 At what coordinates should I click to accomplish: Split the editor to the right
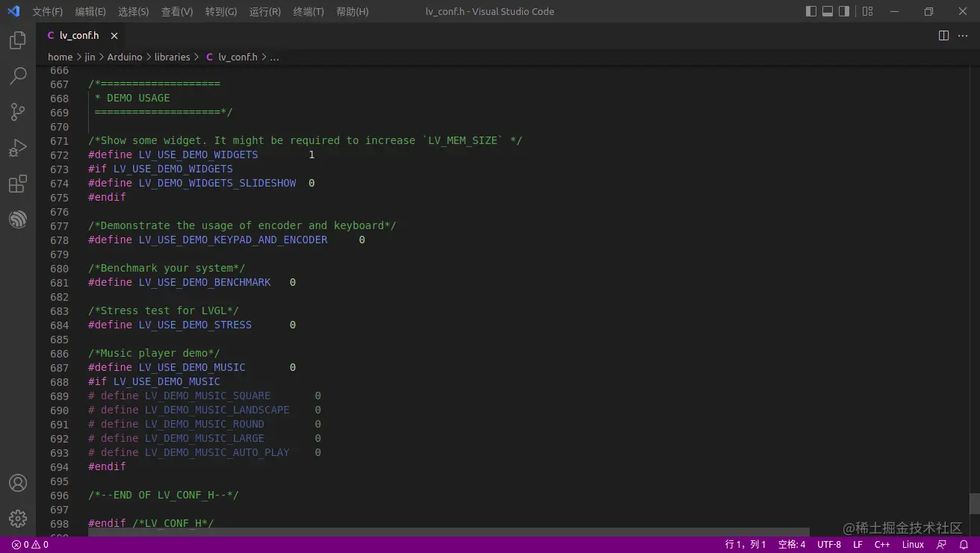click(943, 36)
